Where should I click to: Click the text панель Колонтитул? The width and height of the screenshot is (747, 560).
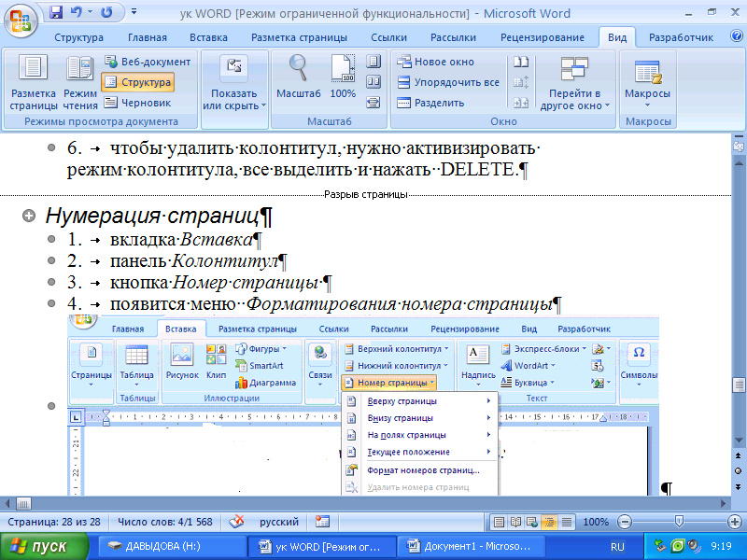(194, 260)
